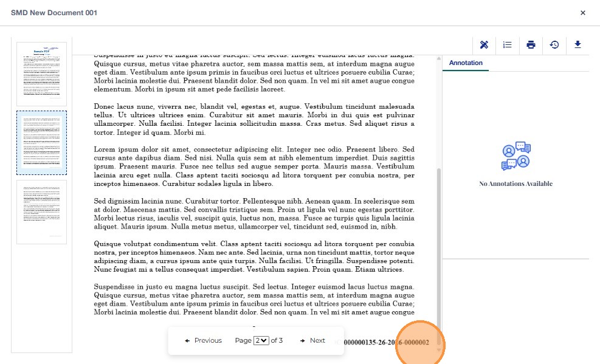Image resolution: width=600 pixels, height=364 pixels.
Task: Open the annotation tools icon
Action: [484, 45]
